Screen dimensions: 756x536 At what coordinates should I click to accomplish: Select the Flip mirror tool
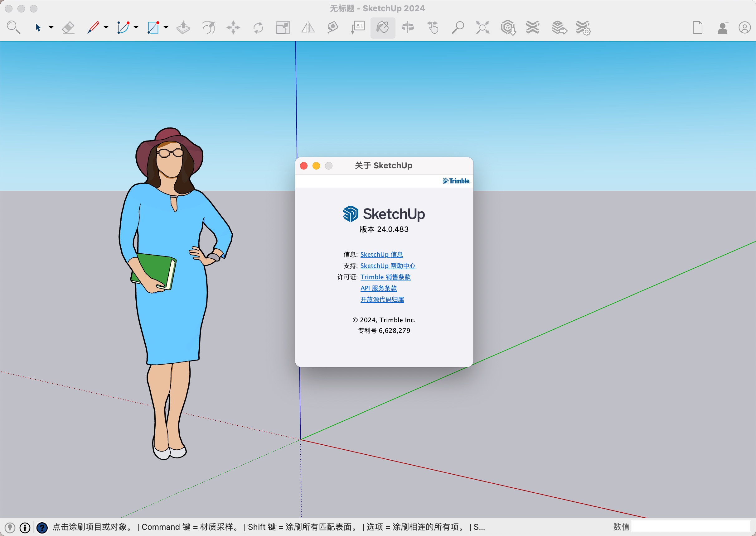pyautogui.click(x=308, y=27)
